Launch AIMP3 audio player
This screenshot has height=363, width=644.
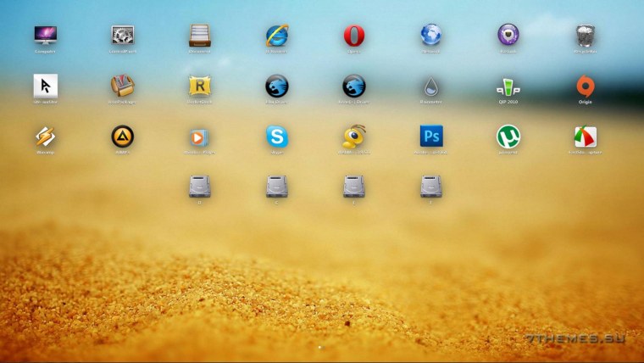tap(123, 136)
